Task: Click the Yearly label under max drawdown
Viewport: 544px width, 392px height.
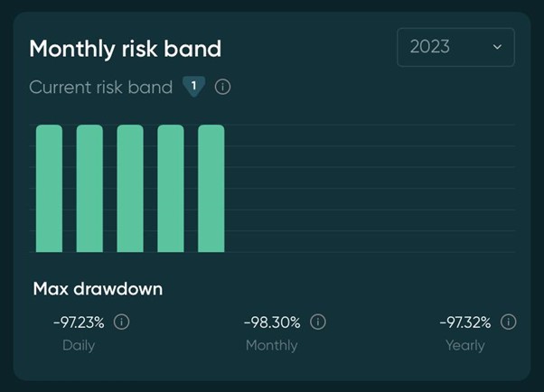Action: pos(464,345)
